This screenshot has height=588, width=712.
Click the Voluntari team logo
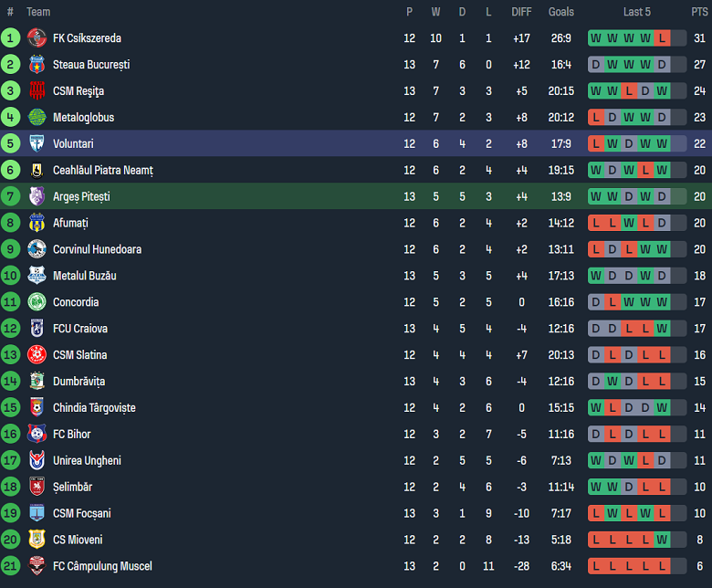(37, 144)
